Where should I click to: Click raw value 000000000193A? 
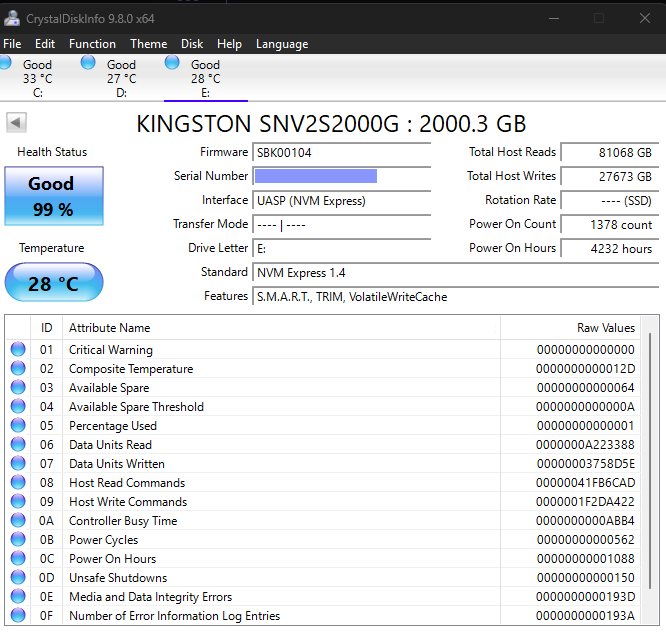(585, 616)
